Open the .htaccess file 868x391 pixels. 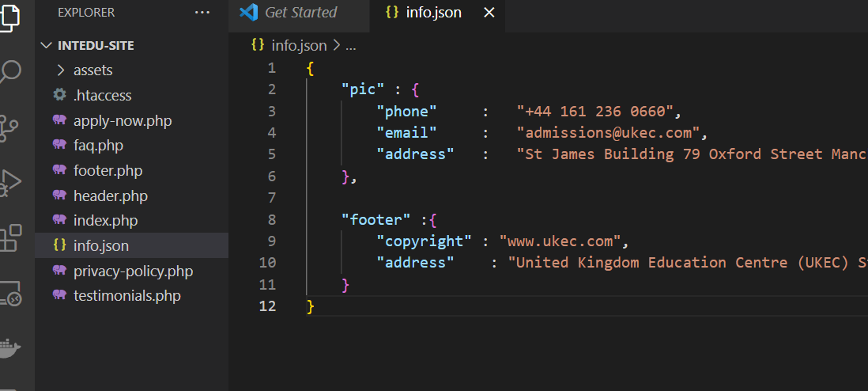[102, 96]
